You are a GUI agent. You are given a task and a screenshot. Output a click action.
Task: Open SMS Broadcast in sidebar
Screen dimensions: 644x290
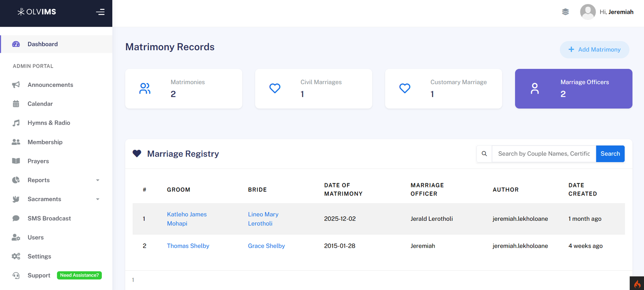tap(49, 218)
